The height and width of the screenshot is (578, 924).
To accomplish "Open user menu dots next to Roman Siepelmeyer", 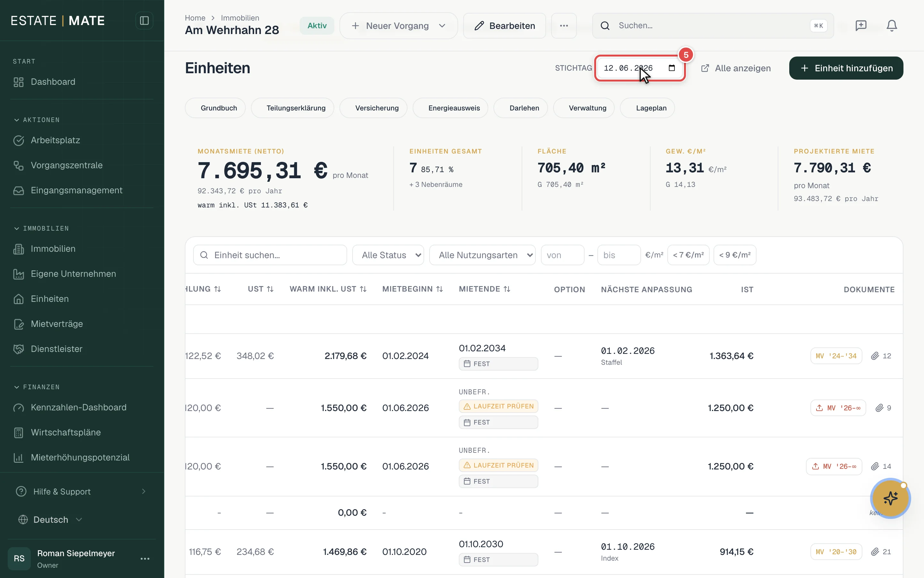I will tap(145, 558).
